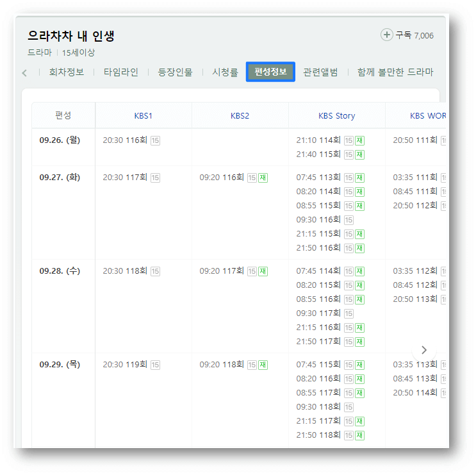
Task: Click KBS WORLD entry 20:50 112회
Action: point(415,206)
